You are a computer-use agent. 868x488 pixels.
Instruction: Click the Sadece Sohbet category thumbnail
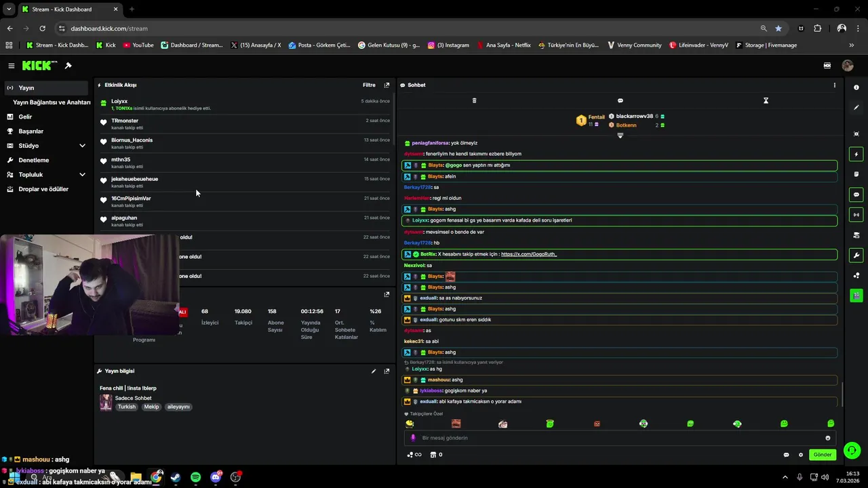[106, 403]
